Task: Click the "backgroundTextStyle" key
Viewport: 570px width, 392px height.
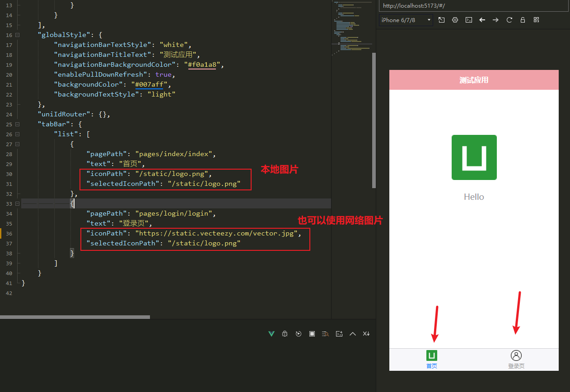Action: [96, 94]
